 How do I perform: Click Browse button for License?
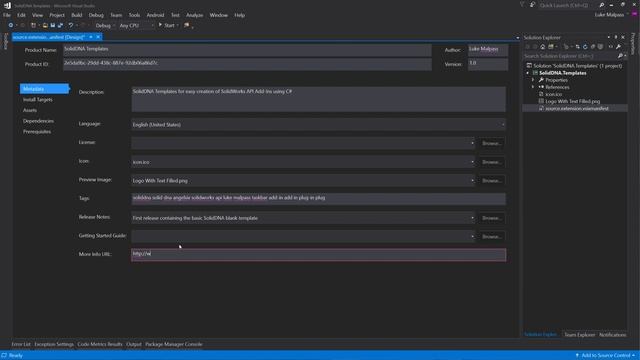(491, 143)
